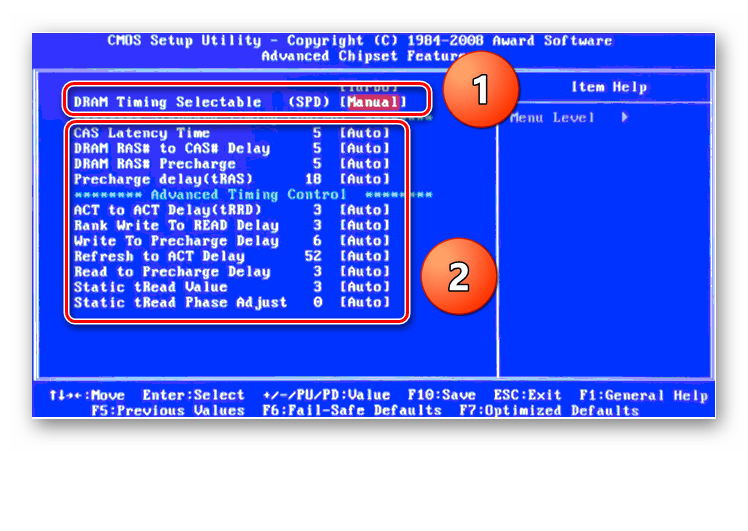748x531 pixels.
Task: Click the F1:General Help hint
Action: (x=644, y=395)
